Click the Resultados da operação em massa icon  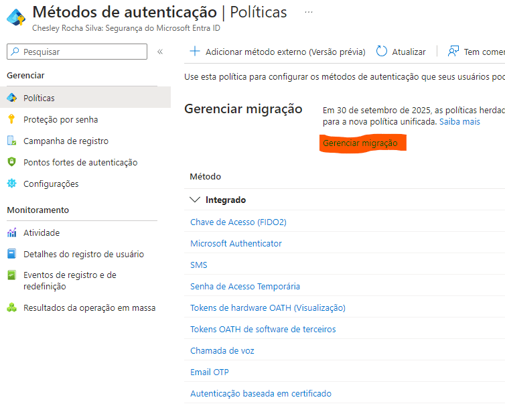tap(11, 307)
